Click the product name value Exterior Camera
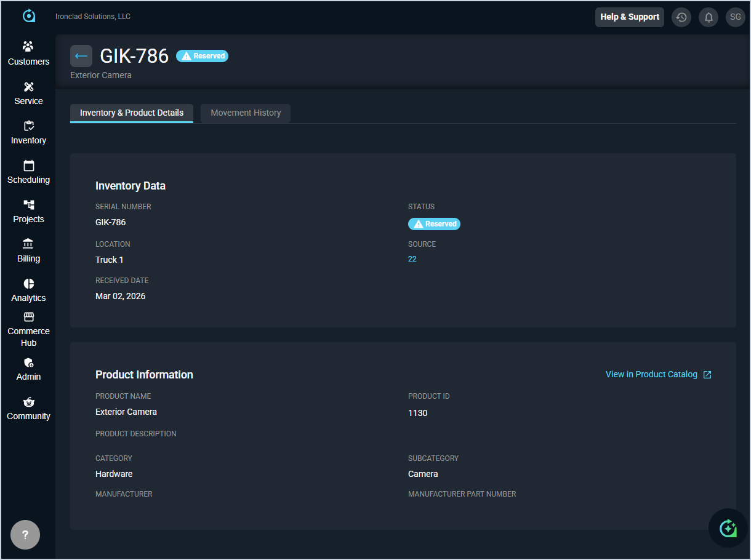The height and width of the screenshot is (560, 751). click(126, 412)
